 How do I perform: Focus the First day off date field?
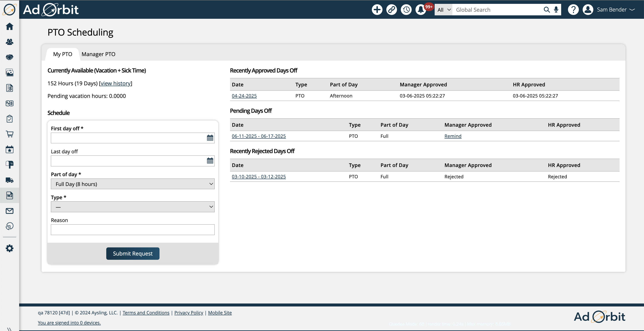tap(133, 138)
